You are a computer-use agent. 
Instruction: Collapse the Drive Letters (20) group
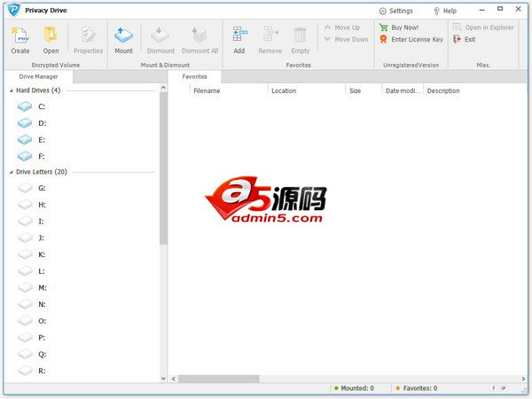[12, 172]
